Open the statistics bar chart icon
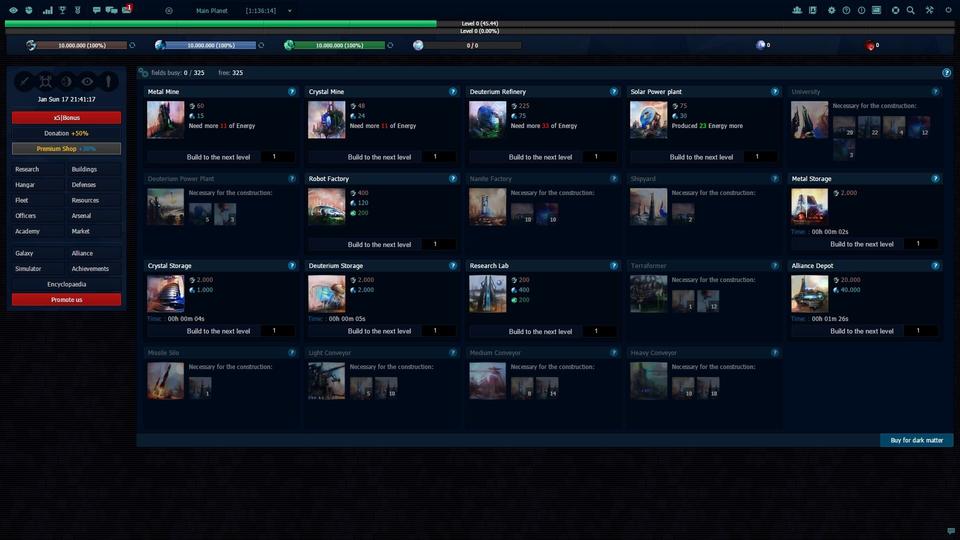 pos(47,10)
